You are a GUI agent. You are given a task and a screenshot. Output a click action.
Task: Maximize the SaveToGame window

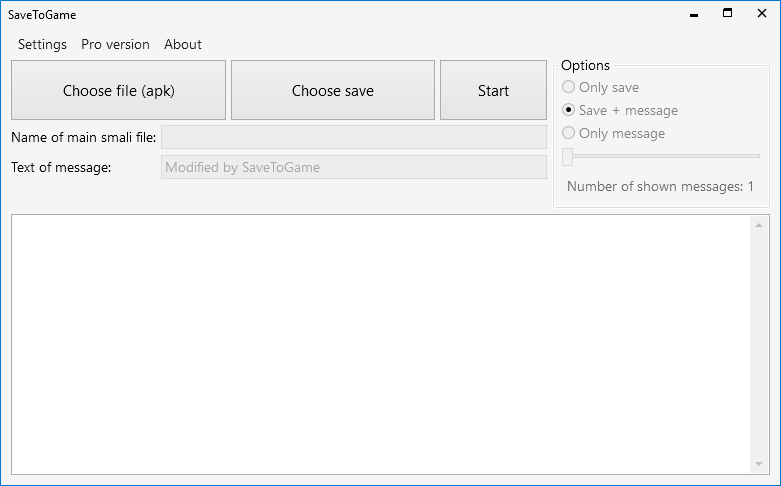coord(728,13)
